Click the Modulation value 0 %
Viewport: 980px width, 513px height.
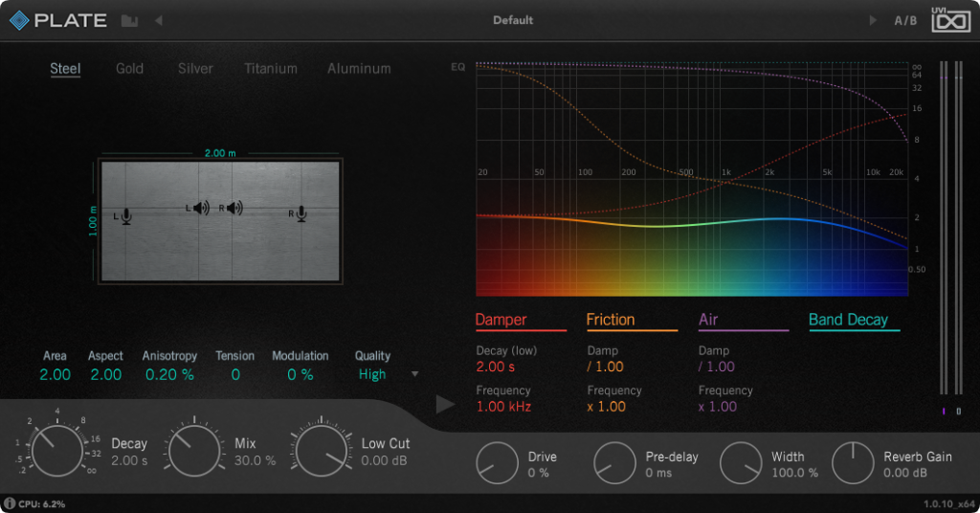300,375
